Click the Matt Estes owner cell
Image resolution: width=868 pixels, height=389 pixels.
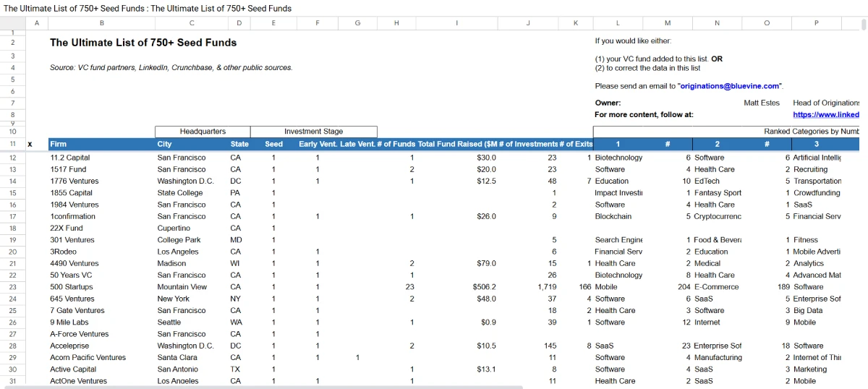pos(762,103)
